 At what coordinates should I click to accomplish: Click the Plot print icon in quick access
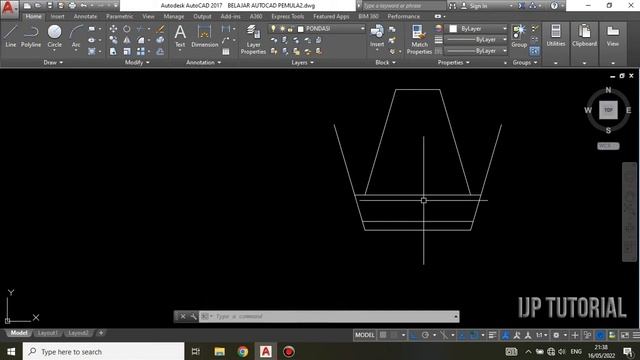[x=72, y=6]
